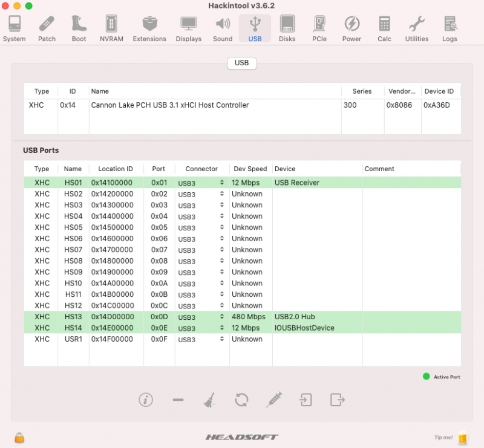Click the broom Clear All icon
Screen dimensions: 484x448
(x=209, y=400)
